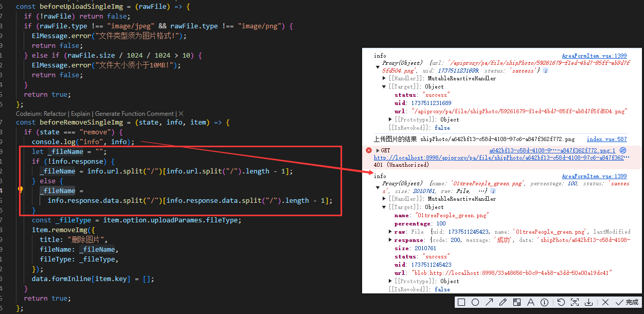The width and height of the screenshot is (644, 314).
Task: Click the 'if (state === "remove")' line
Action: (73, 132)
